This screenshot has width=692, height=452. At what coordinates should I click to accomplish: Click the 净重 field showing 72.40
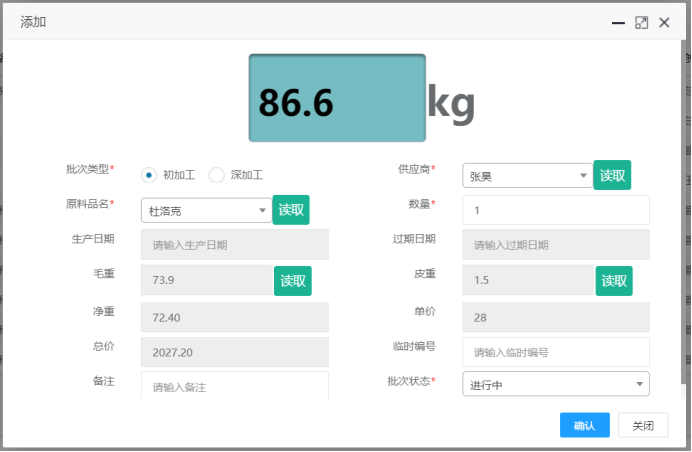(235, 317)
